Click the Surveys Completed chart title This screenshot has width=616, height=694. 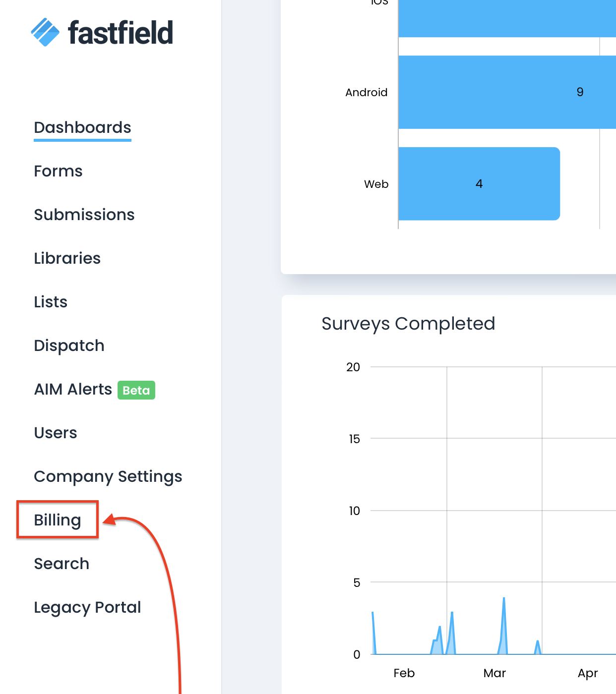click(408, 324)
